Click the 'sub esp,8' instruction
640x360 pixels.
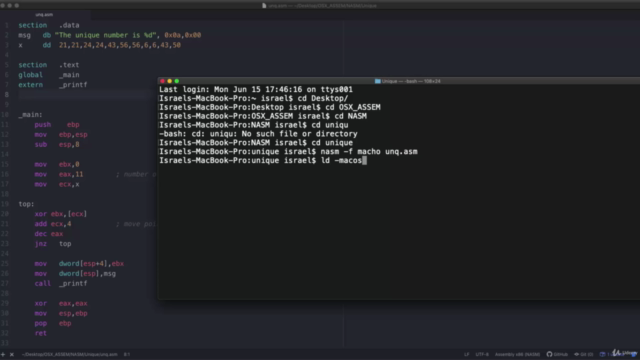pyautogui.click(x=57, y=144)
